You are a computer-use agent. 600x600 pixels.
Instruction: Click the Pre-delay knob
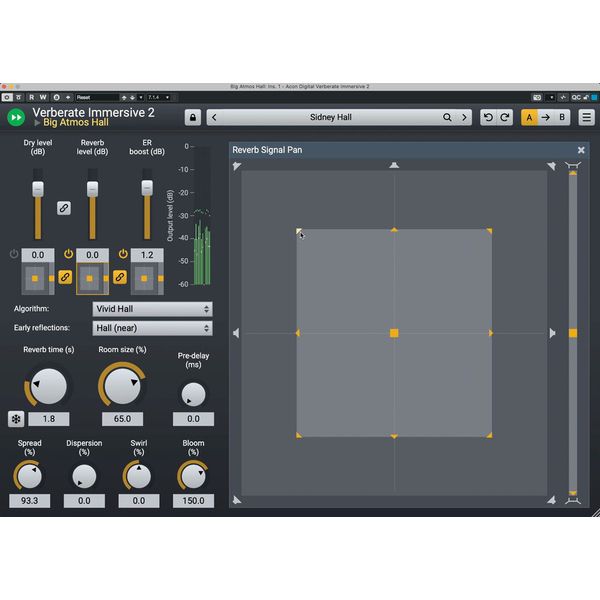click(193, 395)
